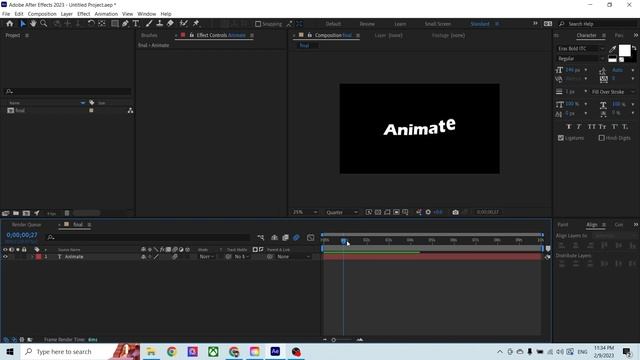This screenshot has width=640, height=360.
Task: Open the Parent & Link None dropdown
Action: (x=293, y=257)
